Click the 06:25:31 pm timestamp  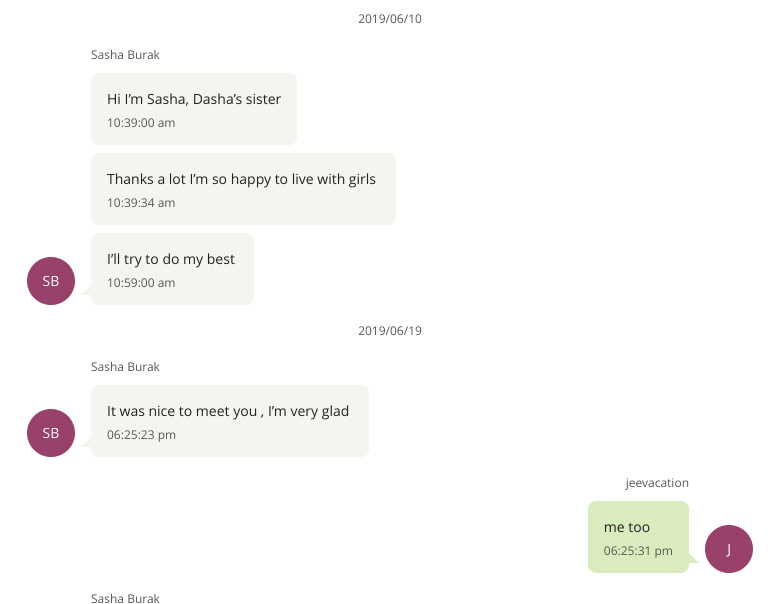pyautogui.click(x=638, y=551)
